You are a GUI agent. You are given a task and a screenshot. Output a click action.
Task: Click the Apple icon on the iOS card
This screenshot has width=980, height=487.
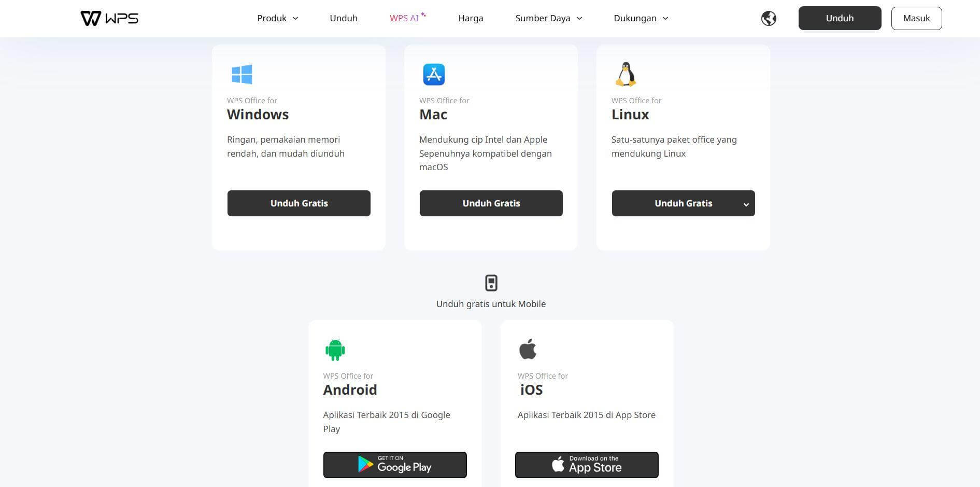pyautogui.click(x=528, y=349)
